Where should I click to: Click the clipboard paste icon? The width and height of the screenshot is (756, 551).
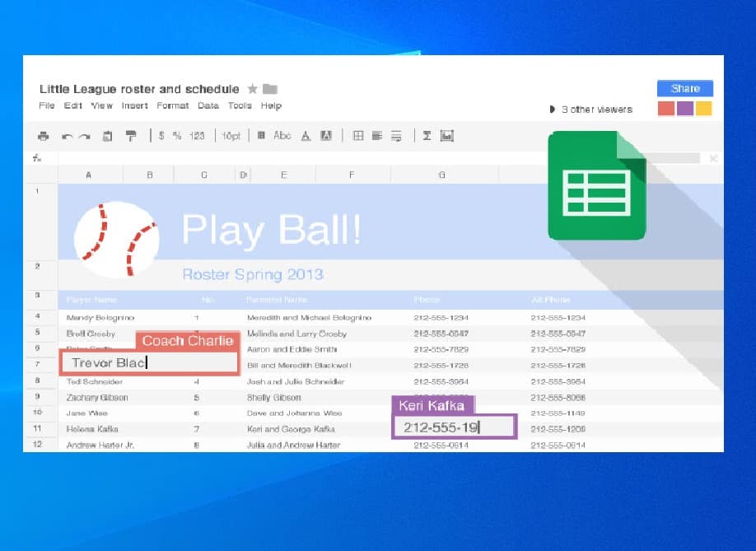(x=107, y=136)
